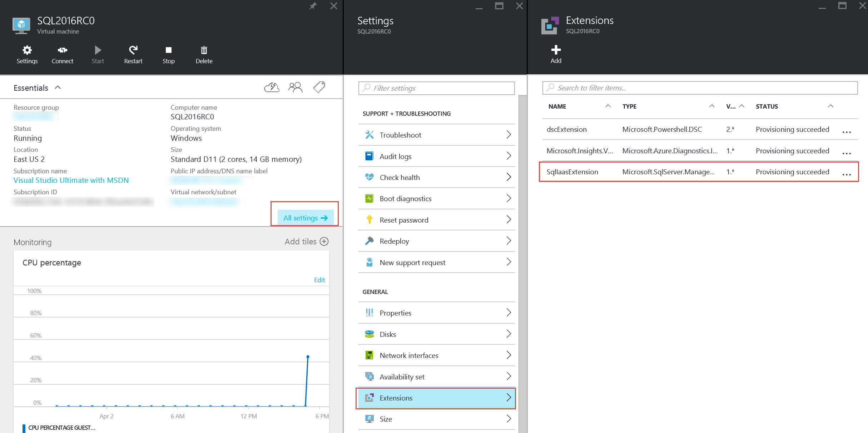The height and width of the screenshot is (433, 868).
Task: Open VM Settings gear in toolbar
Action: [27, 50]
